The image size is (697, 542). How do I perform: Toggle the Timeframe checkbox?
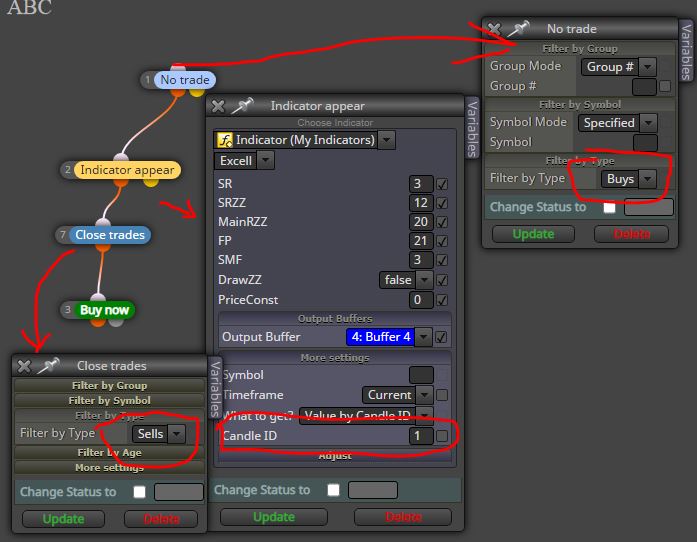click(442, 395)
